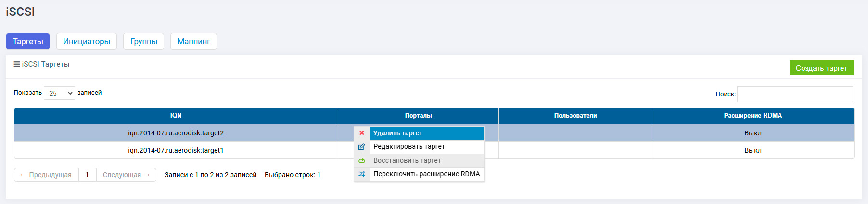Sort by Порталы column header

pyautogui.click(x=418, y=116)
